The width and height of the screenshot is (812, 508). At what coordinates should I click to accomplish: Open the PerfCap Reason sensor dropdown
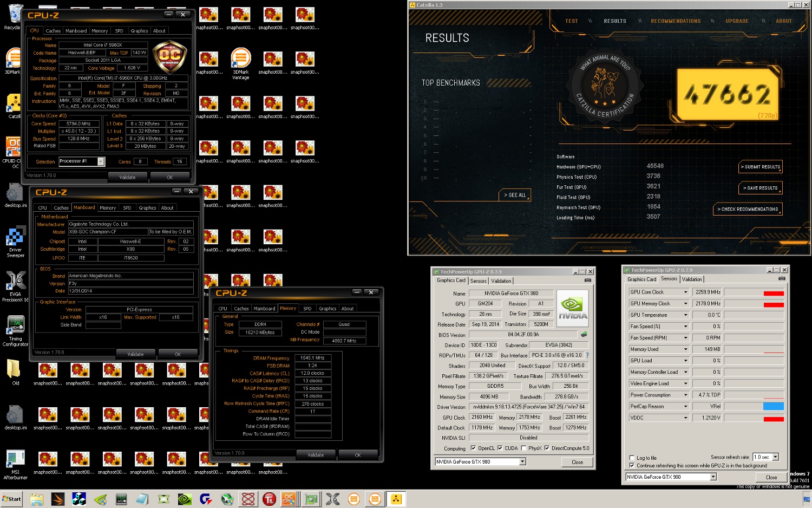tap(685, 406)
